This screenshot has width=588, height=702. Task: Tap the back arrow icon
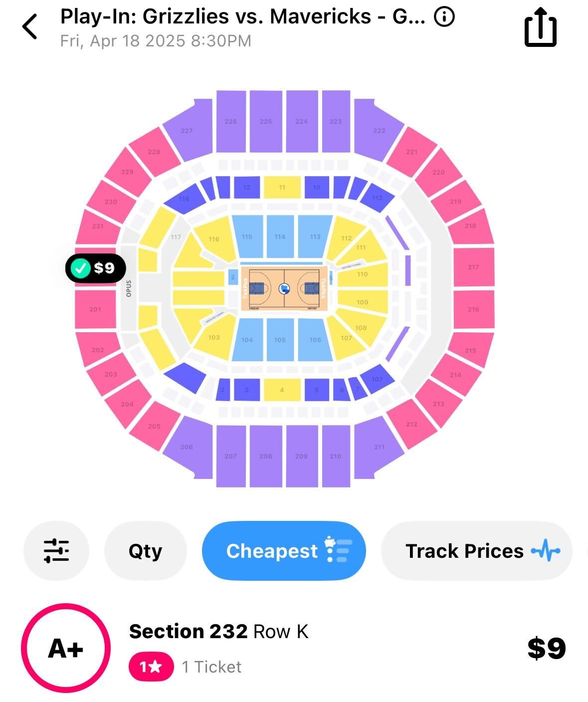30,26
